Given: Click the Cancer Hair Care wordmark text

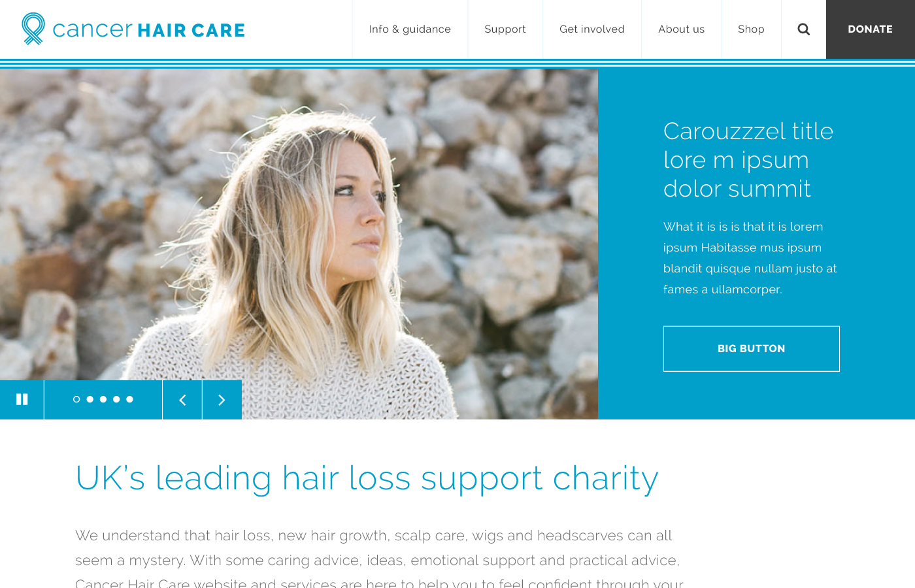Looking at the screenshot, I should 148,30.
